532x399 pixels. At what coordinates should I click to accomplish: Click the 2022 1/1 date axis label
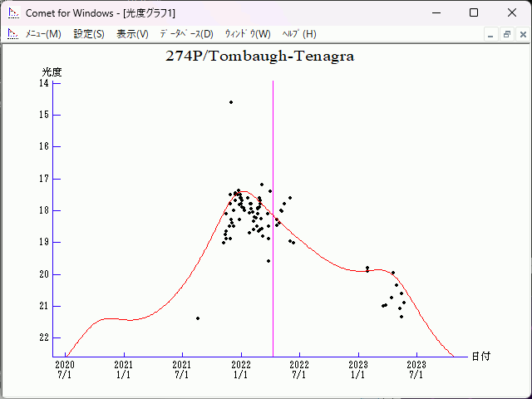240,369
